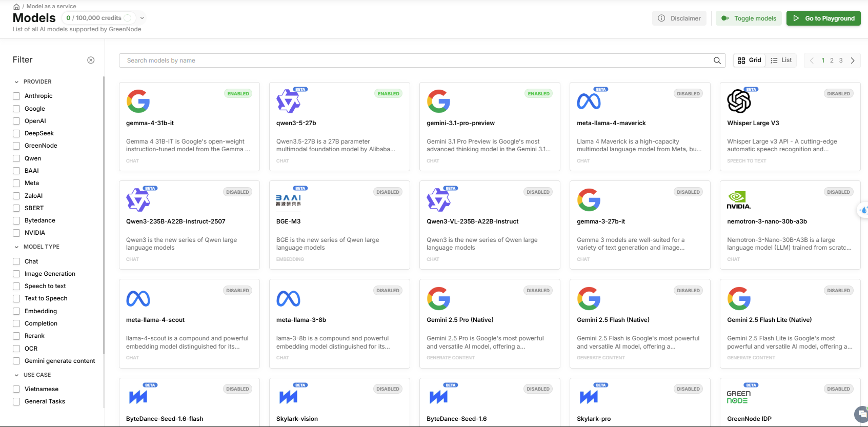Open the Disclaimer button

[x=679, y=18]
